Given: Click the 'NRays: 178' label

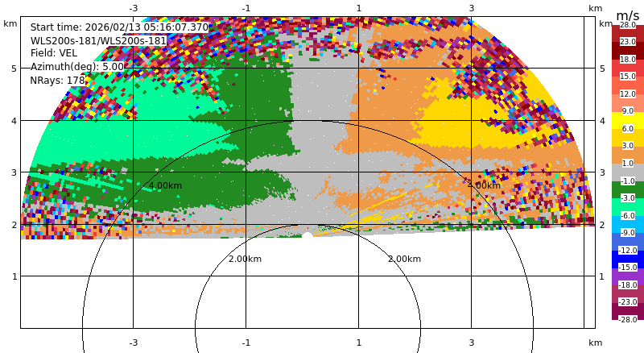Looking at the screenshot, I should click(x=57, y=81).
